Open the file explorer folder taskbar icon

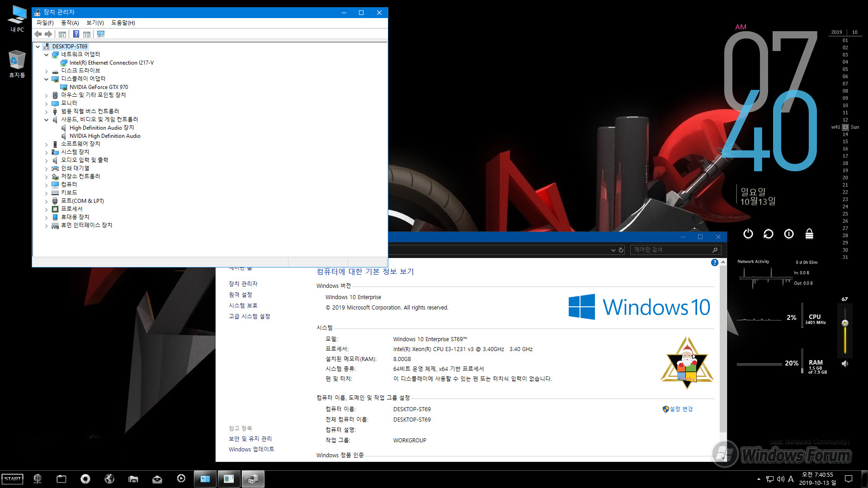click(133, 479)
